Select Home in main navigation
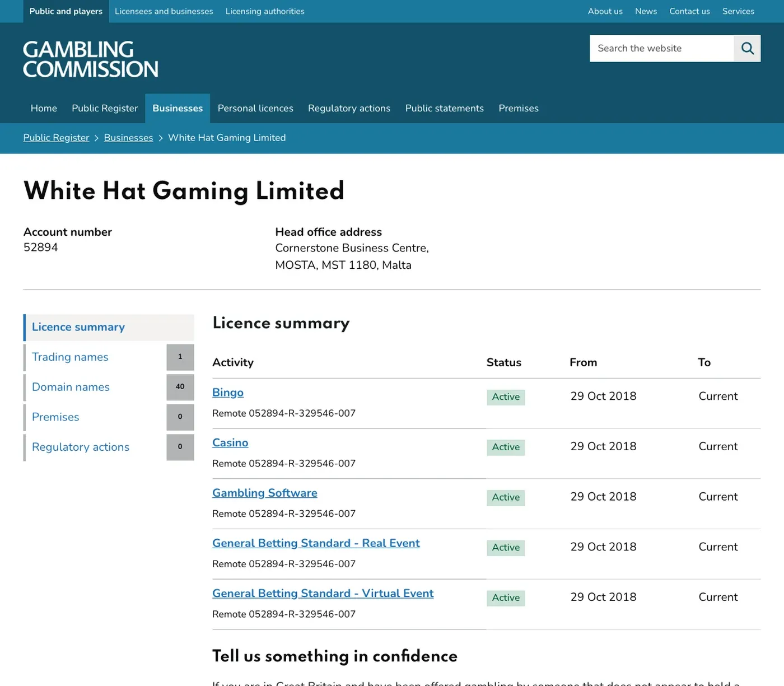784x686 pixels. (x=44, y=108)
